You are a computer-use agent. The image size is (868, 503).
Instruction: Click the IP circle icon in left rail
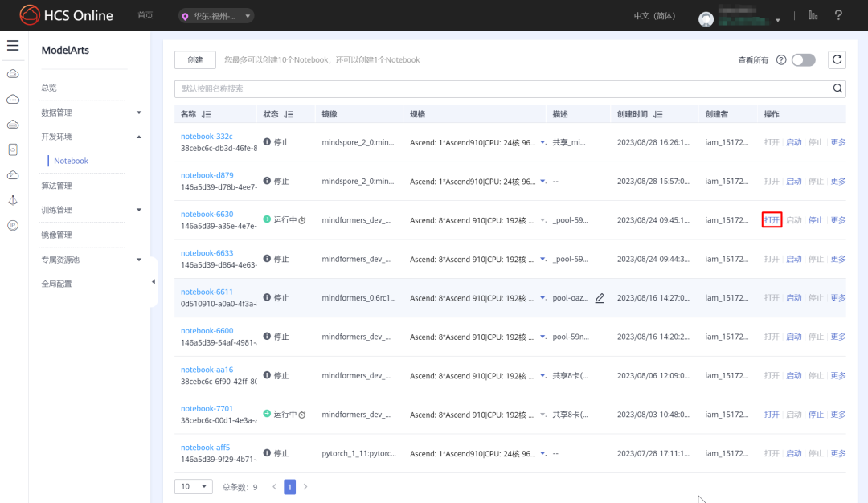[13, 225]
